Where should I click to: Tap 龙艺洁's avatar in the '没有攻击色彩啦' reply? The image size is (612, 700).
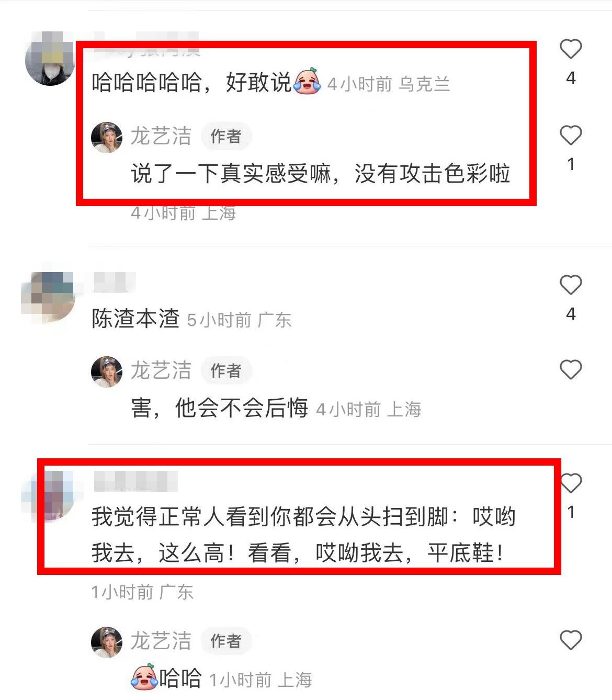(107, 137)
